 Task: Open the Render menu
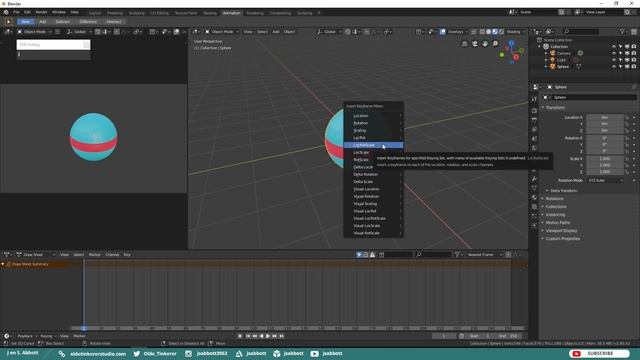point(41,13)
